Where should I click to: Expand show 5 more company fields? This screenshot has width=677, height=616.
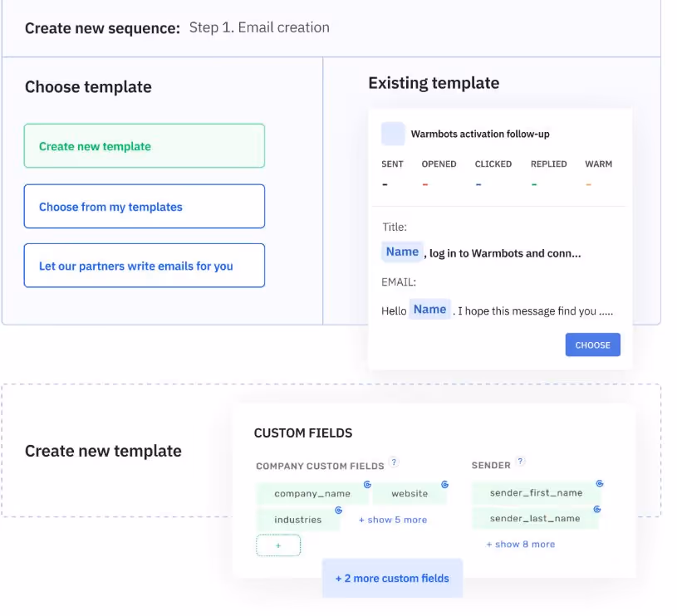coord(392,519)
